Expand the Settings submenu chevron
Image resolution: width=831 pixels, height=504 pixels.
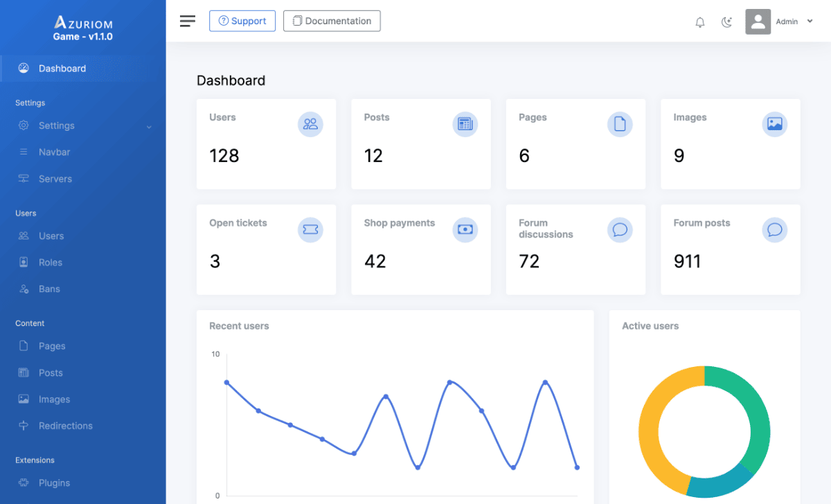point(149,127)
